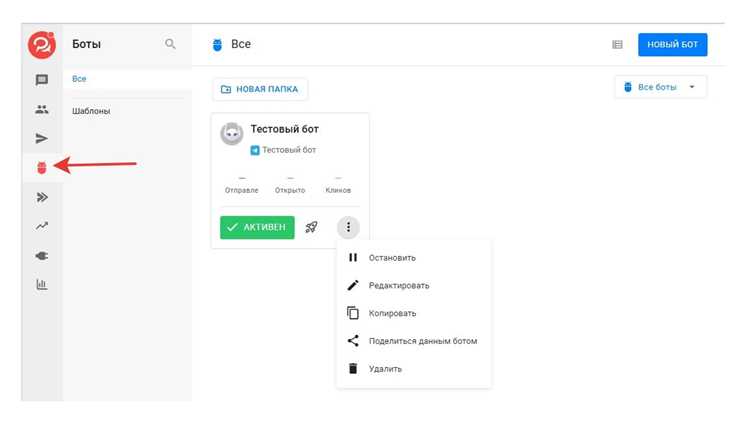Open the trend line analytics icon
The width and height of the screenshot is (750, 422).
pos(42,226)
